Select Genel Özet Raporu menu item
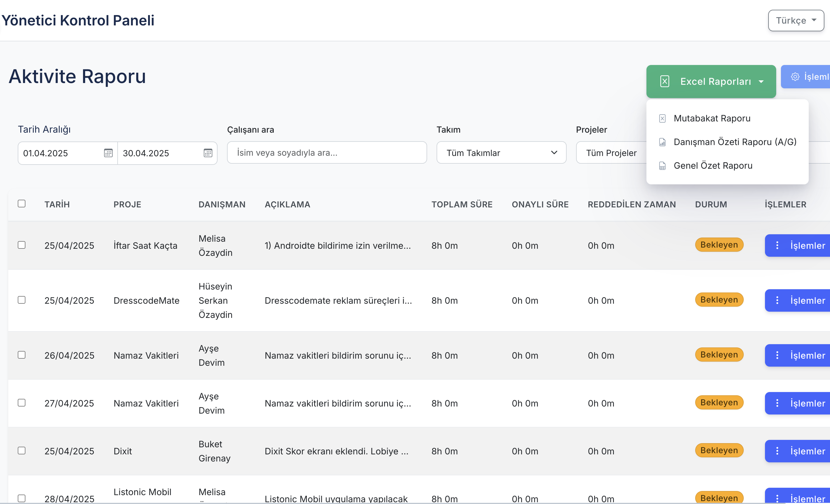 coord(727,166)
